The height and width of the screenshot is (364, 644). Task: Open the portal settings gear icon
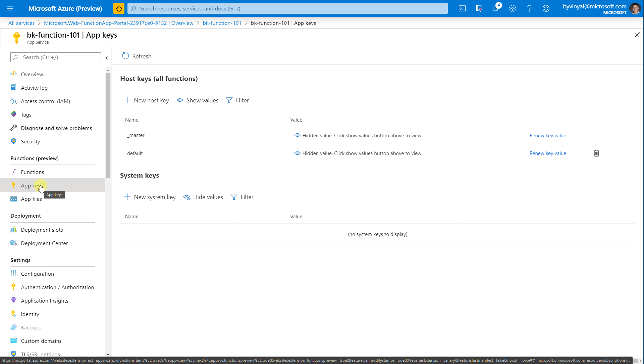513,8
